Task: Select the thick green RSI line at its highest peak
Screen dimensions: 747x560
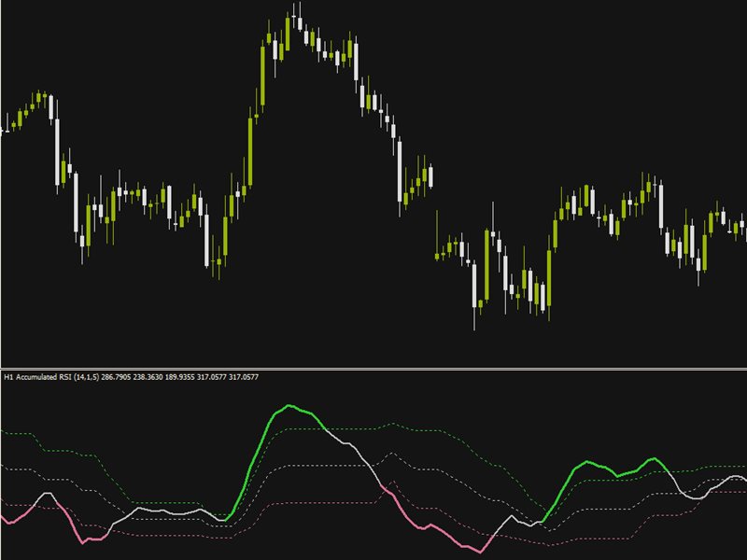Action: coord(289,406)
